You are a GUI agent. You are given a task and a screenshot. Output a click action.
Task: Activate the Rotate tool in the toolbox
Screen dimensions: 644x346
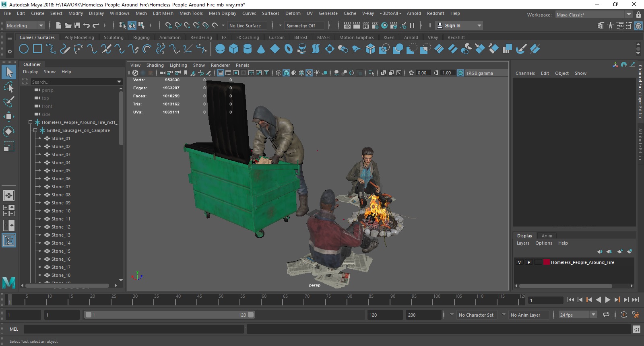click(x=9, y=132)
